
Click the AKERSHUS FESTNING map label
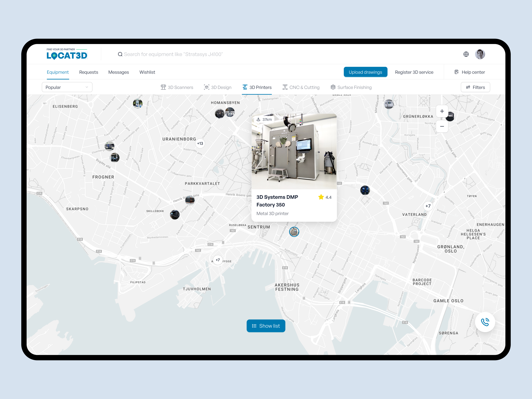287,287
